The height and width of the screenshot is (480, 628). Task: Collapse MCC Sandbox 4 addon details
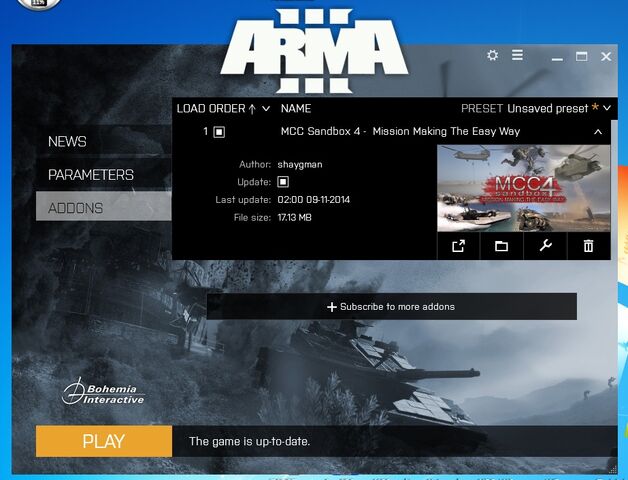click(x=598, y=132)
